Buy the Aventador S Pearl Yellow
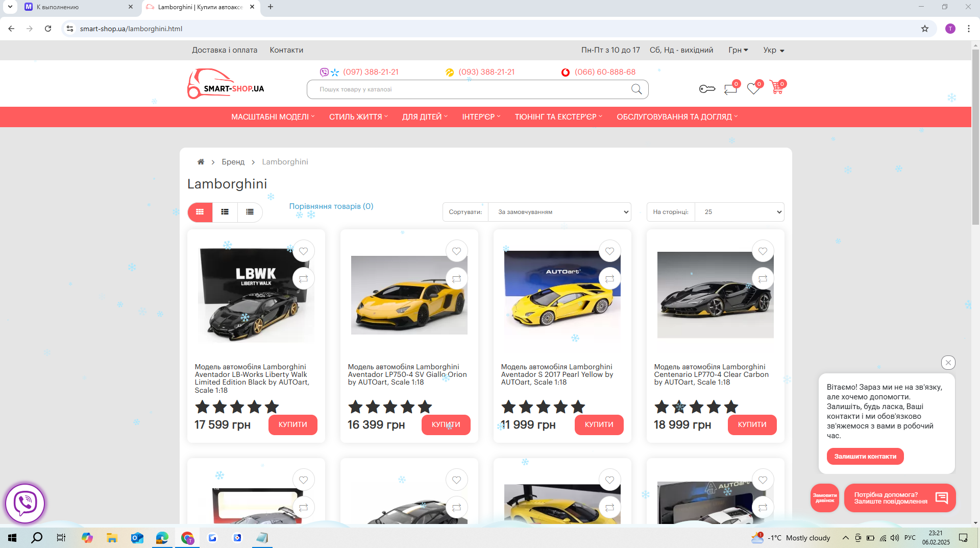The image size is (980, 548). pyautogui.click(x=599, y=425)
